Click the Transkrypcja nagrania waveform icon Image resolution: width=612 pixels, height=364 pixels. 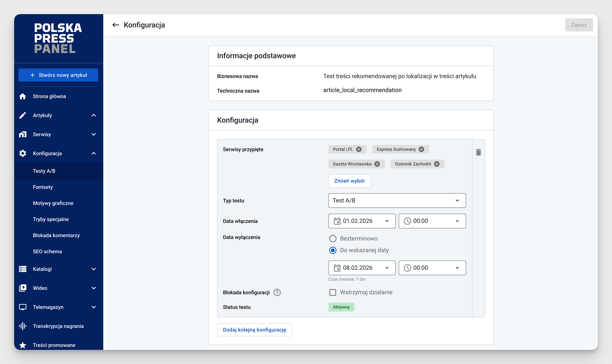[23, 326]
